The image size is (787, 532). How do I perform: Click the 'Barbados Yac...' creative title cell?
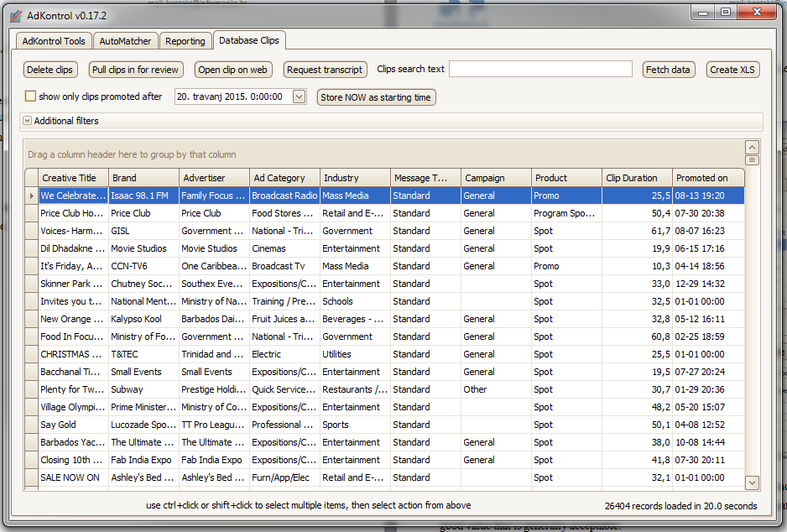73,442
